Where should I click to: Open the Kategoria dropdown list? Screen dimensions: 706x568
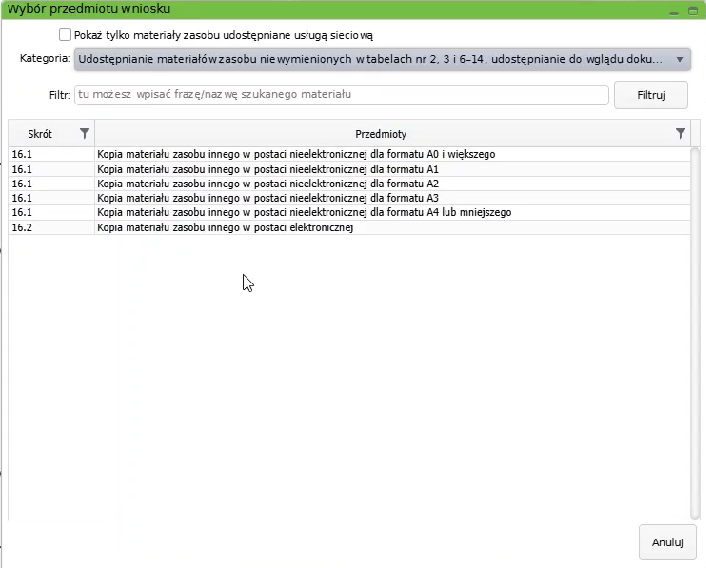coord(370,59)
